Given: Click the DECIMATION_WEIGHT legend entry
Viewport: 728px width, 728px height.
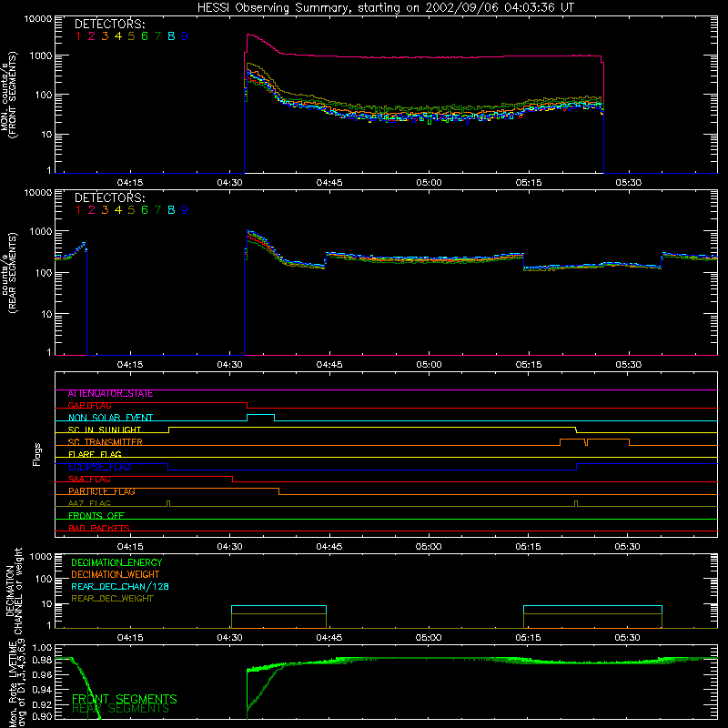Looking at the screenshot, I should pos(116,575).
